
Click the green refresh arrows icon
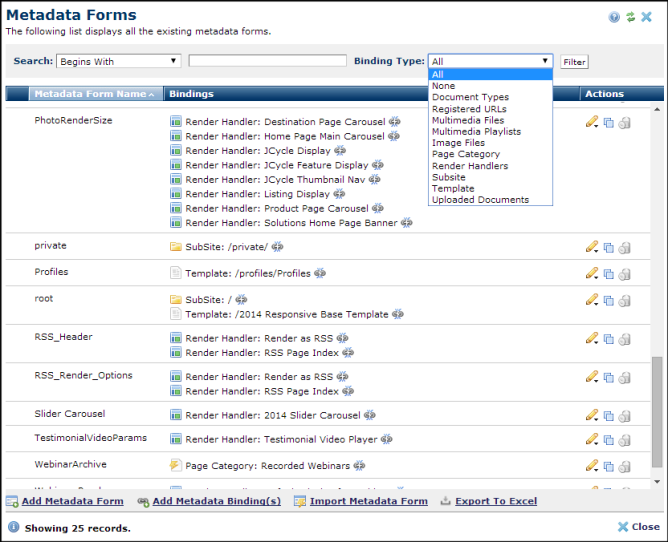pos(630,17)
